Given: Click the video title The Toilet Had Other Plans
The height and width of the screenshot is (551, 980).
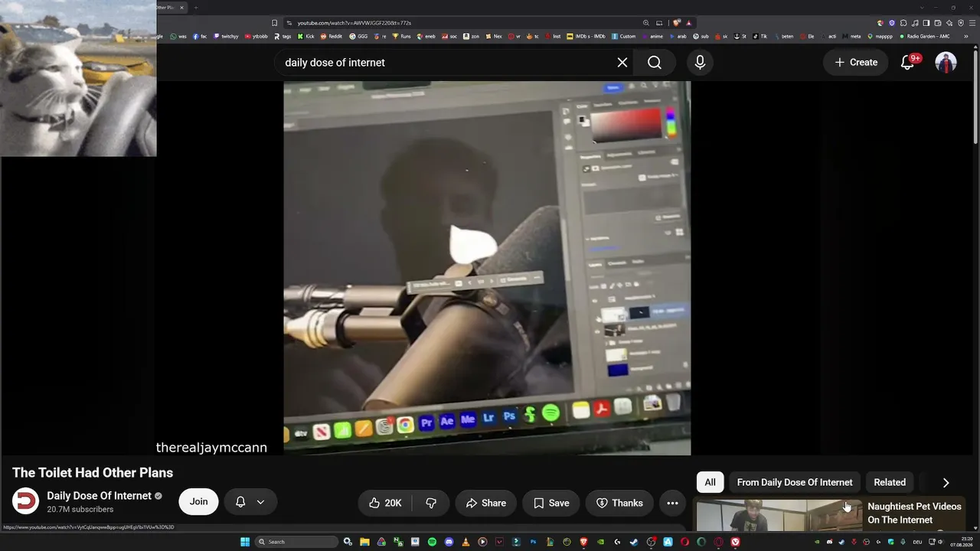Looking at the screenshot, I should click(x=93, y=473).
